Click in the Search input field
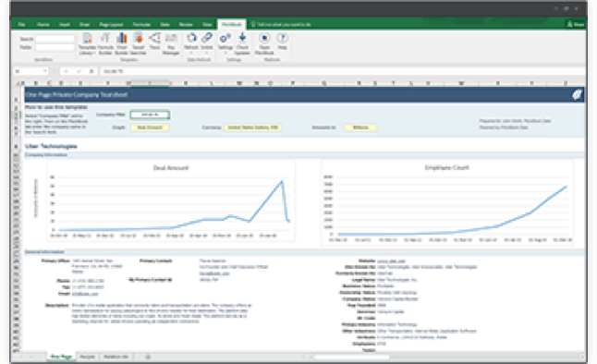This screenshot has width=597, height=364. click(x=55, y=39)
